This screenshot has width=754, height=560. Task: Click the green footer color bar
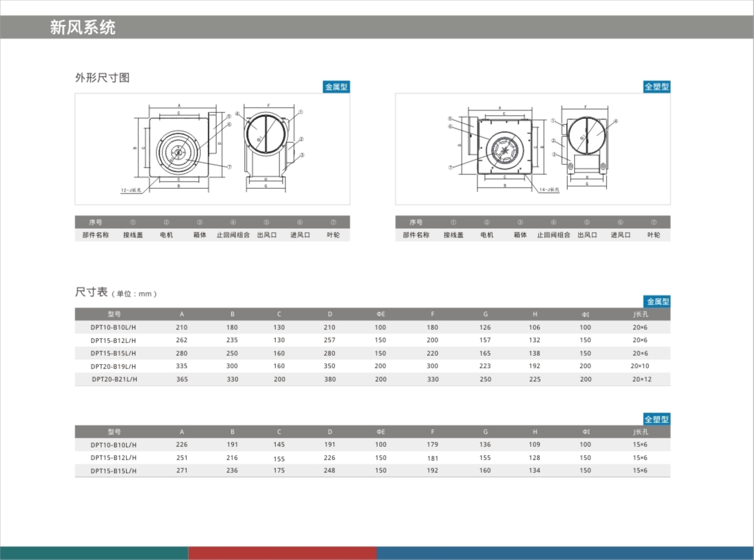pos(94,552)
